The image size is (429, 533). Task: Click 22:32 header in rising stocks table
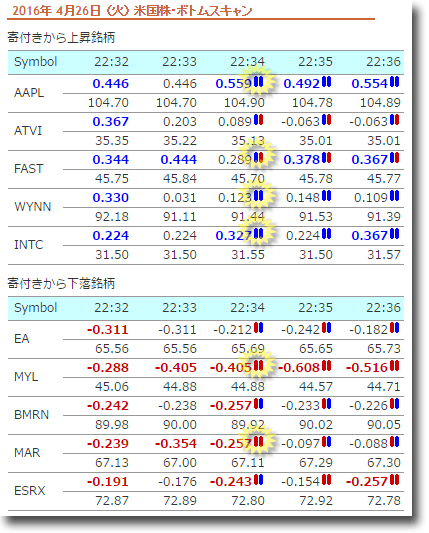click(111, 62)
